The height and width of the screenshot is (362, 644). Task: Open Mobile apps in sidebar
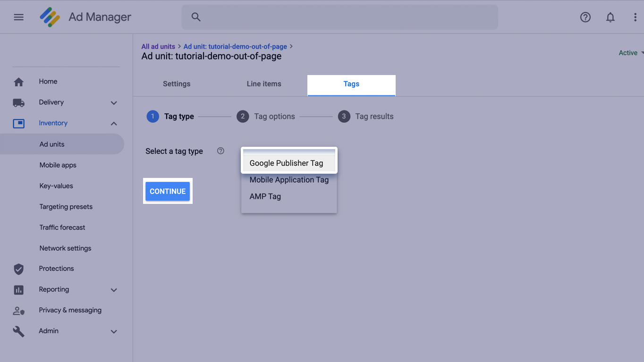[58, 165]
